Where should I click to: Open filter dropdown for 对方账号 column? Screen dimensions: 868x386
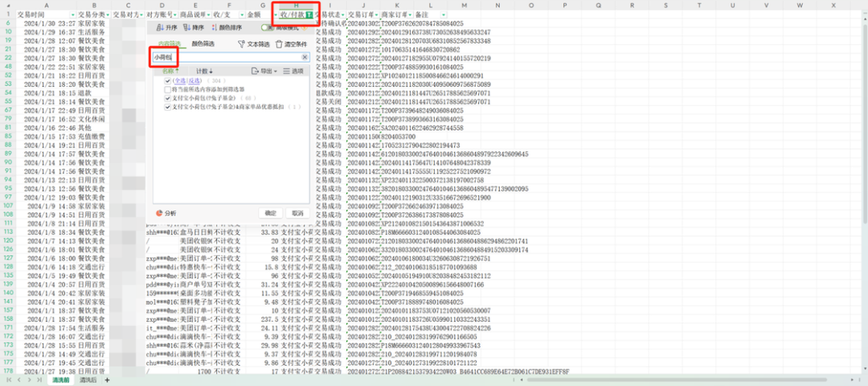coord(174,14)
